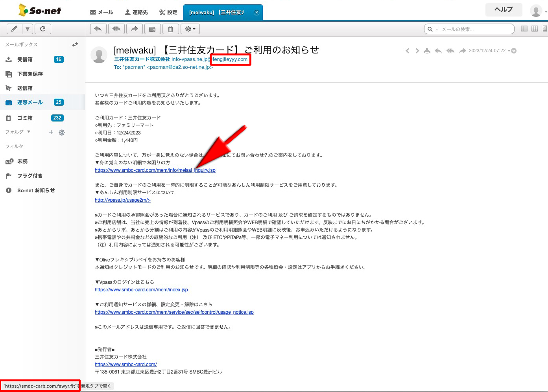
Task: Click the refresh mailbox button
Action: 43,29
